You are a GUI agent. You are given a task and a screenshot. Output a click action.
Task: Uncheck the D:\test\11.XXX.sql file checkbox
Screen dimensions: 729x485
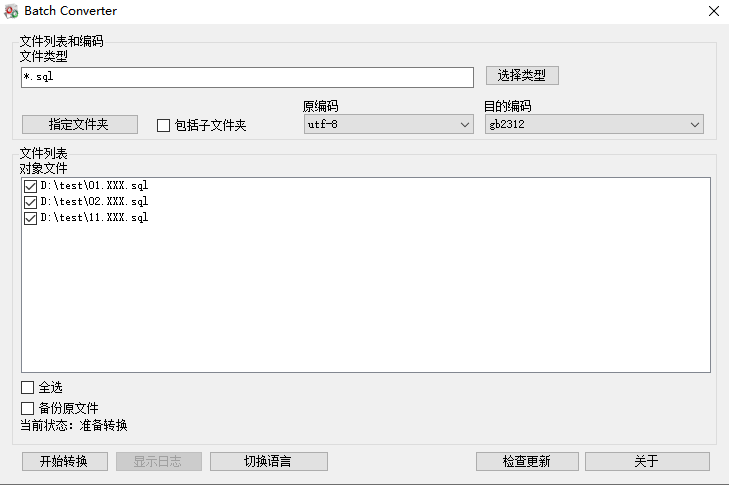30,218
